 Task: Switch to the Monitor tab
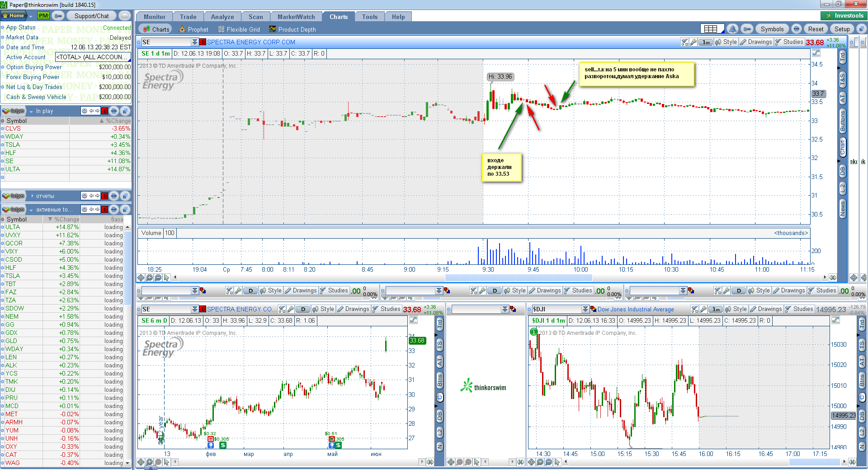tap(155, 17)
